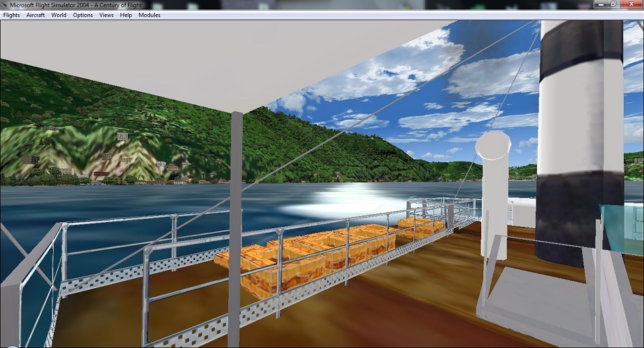Open the World menu
This screenshot has height=348, width=644.
tap(59, 15)
